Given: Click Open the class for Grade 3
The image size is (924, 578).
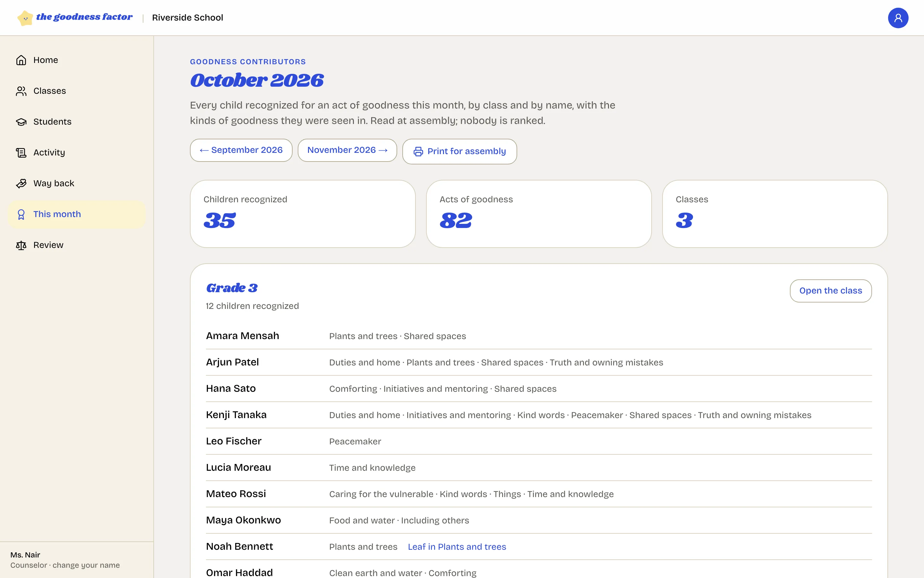Looking at the screenshot, I should click(x=830, y=291).
